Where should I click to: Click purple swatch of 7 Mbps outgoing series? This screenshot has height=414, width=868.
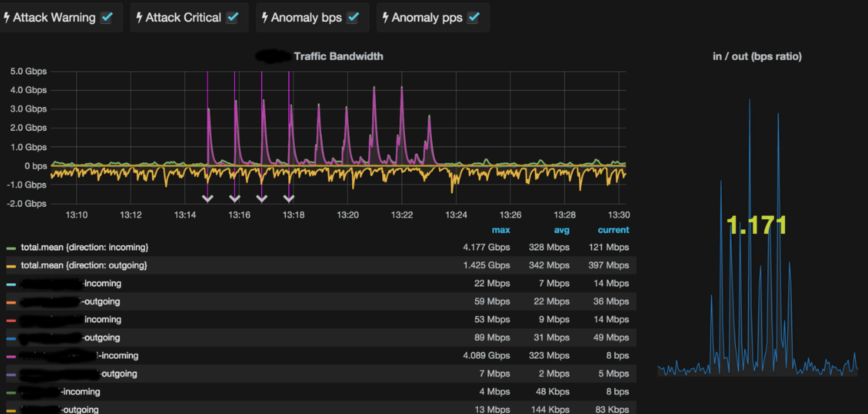click(x=11, y=375)
